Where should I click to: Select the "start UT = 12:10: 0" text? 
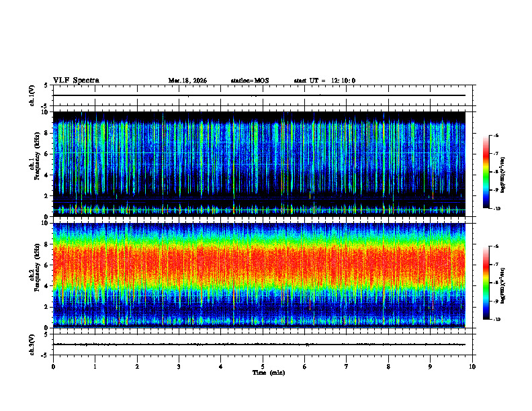(x=324, y=81)
